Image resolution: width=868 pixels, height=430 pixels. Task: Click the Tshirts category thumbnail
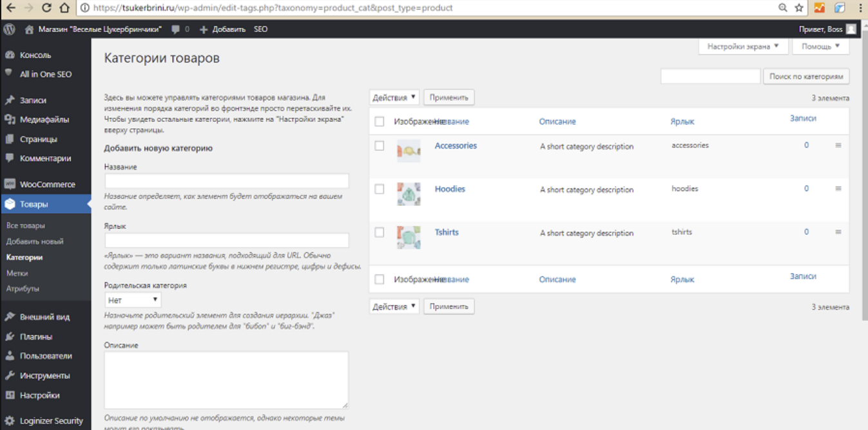409,238
